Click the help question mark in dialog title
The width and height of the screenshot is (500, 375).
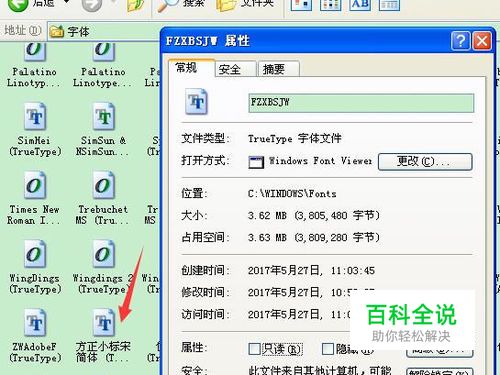[460, 41]
